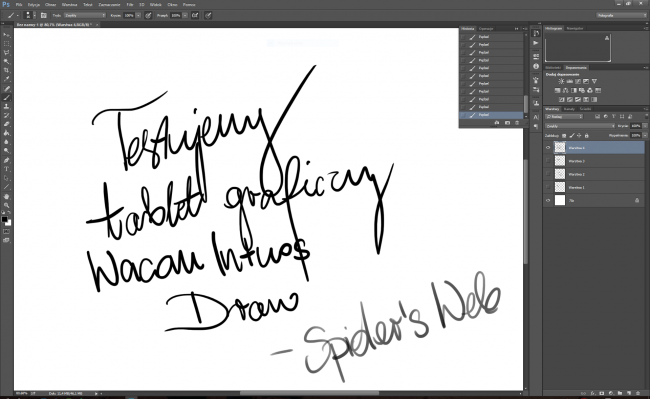Click the background color swatch
650x399 pixels.
pos(8,223)
